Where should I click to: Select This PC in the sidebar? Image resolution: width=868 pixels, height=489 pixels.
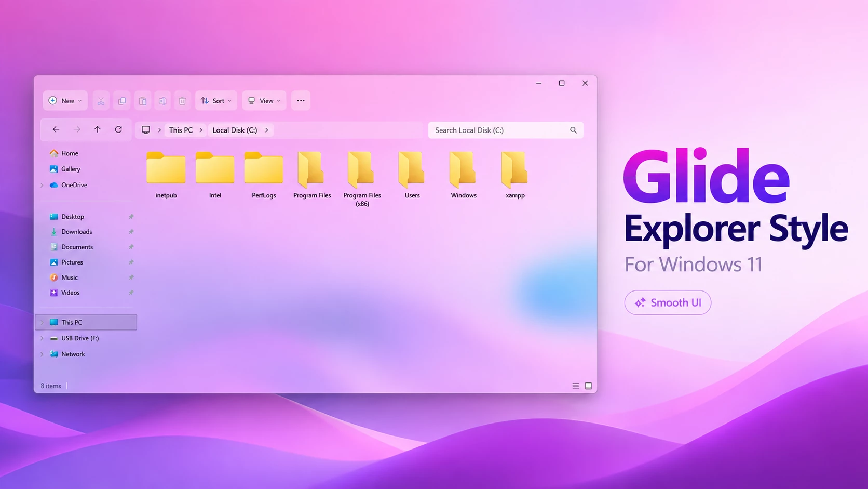[x=86, y=322]
